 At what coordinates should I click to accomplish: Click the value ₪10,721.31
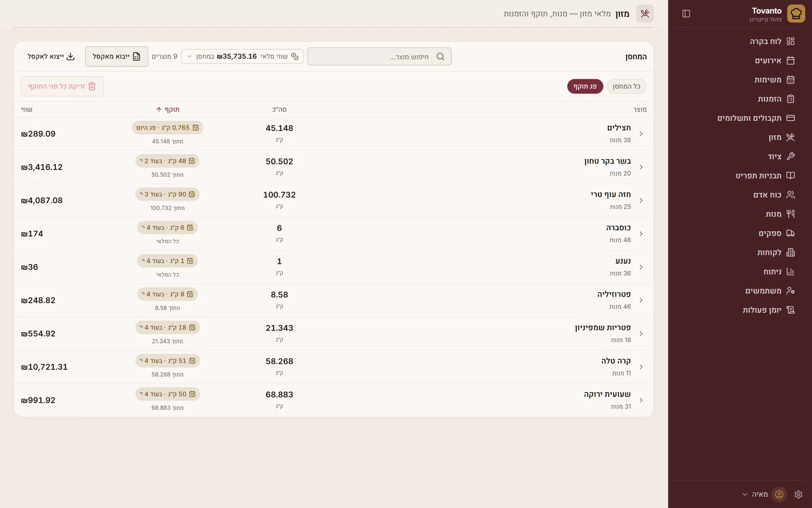44,367
